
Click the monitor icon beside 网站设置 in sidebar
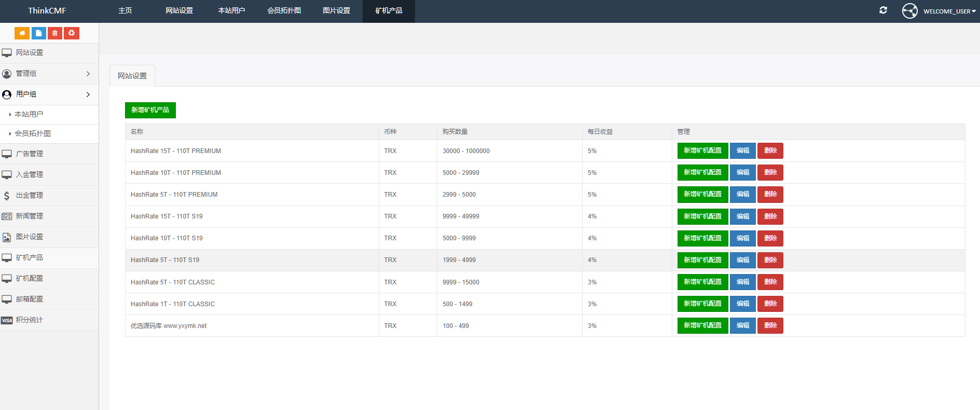click(x=7, y=53)
